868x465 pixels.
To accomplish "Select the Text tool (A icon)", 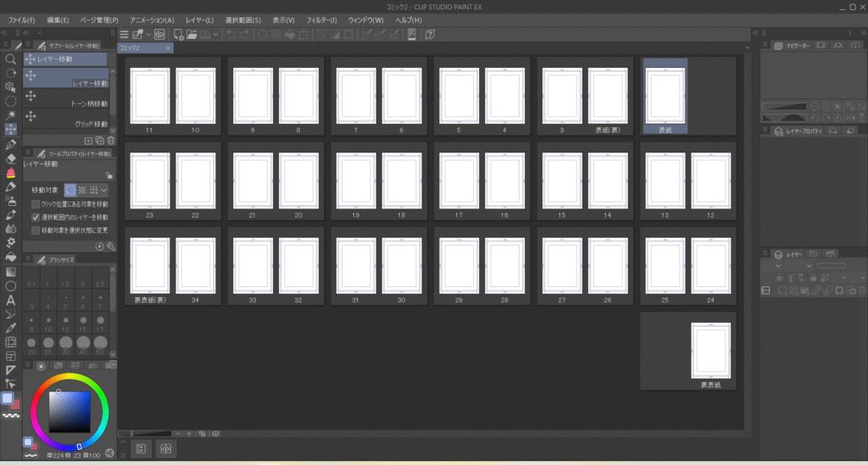I will click(11, 300).
